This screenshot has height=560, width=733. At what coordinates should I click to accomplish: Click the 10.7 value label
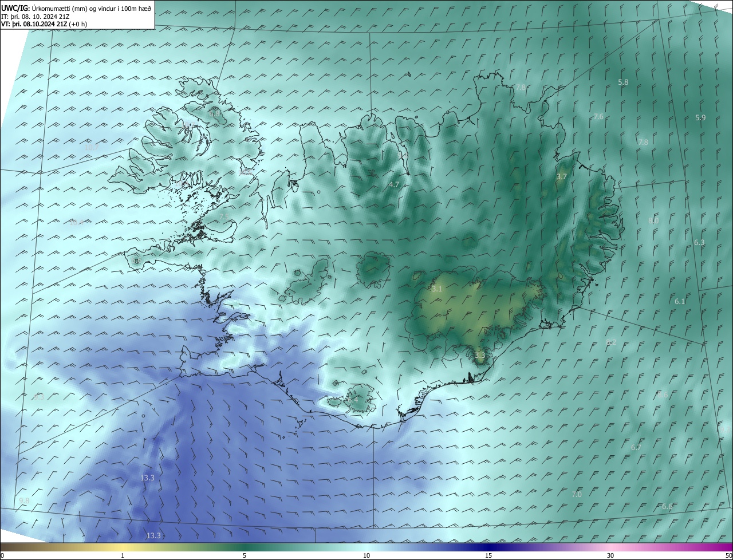[x=92, y=147]
